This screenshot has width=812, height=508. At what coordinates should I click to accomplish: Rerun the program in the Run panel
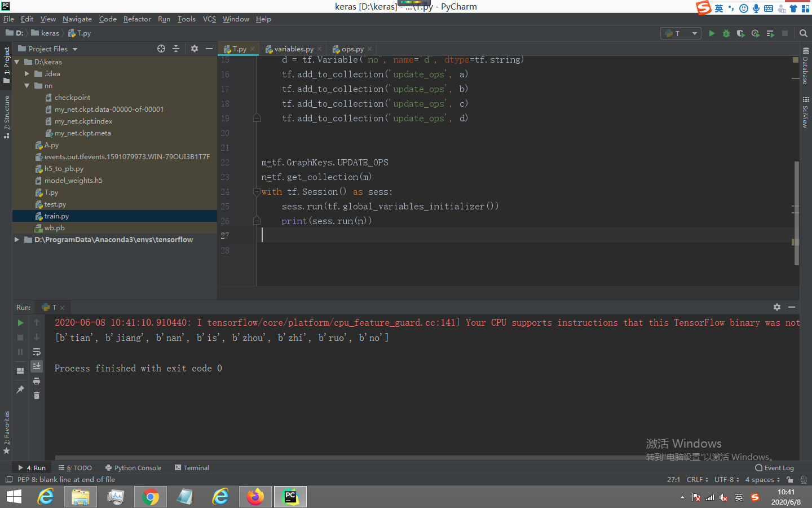pyautogui.click(x=20, y=322)
